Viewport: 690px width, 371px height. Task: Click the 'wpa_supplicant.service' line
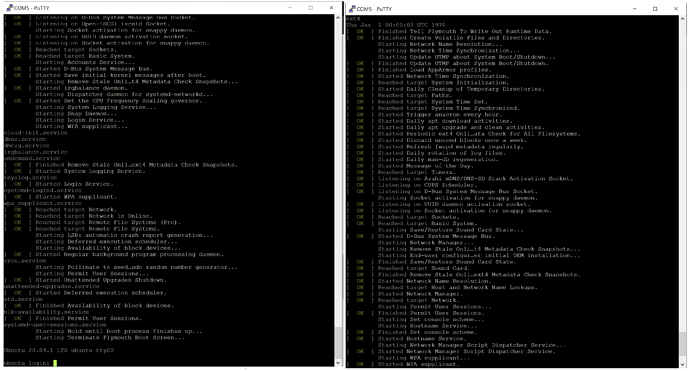point(43,203)
